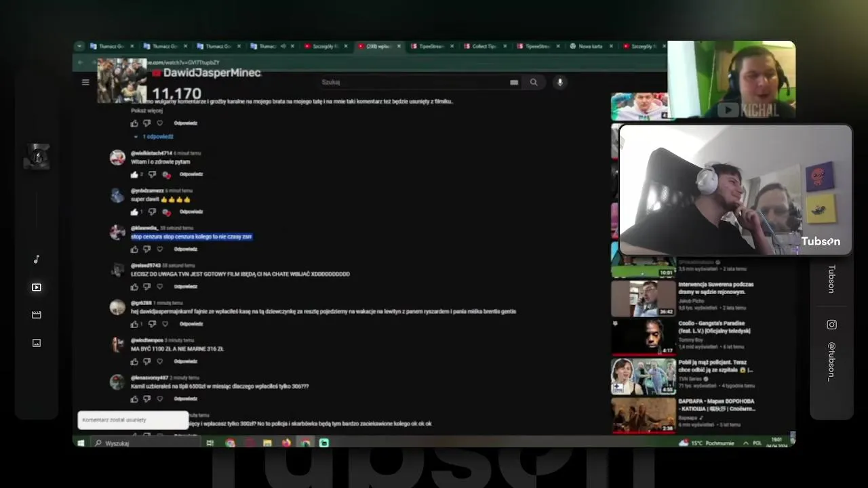Reply to the 'LECISZ DO UWAGA TVN' comment
The height and width of the screenshot is (488, 868).
tap(186, 286)
